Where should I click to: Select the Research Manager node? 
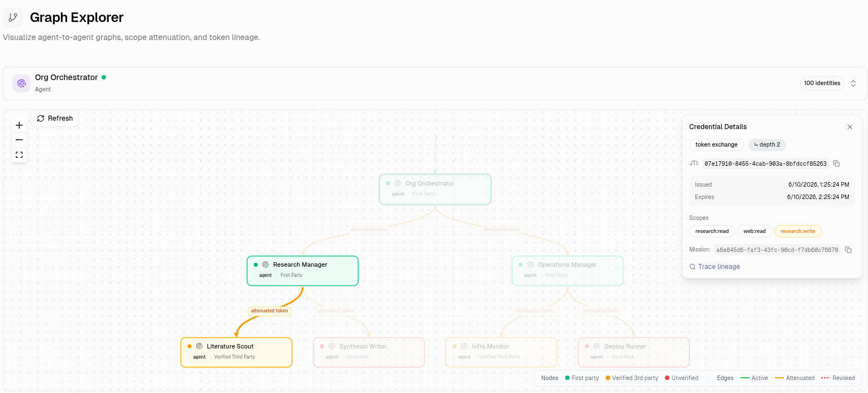click(302, 271)
